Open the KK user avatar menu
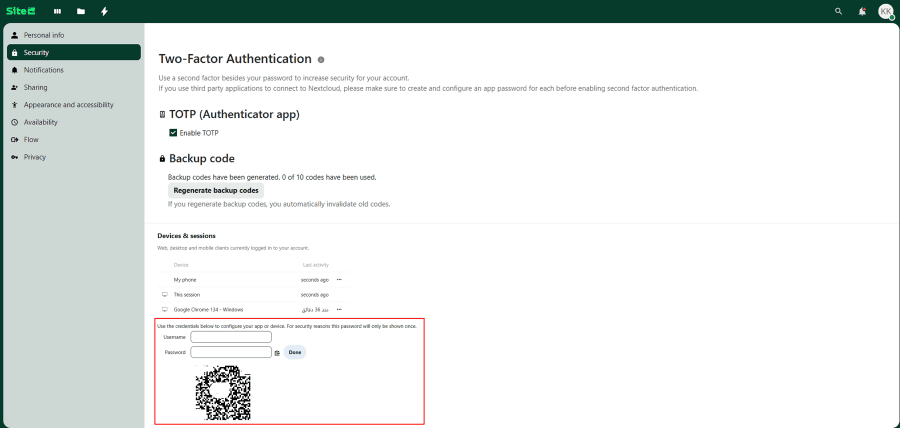The image size is (900, 428). point(885,11)
